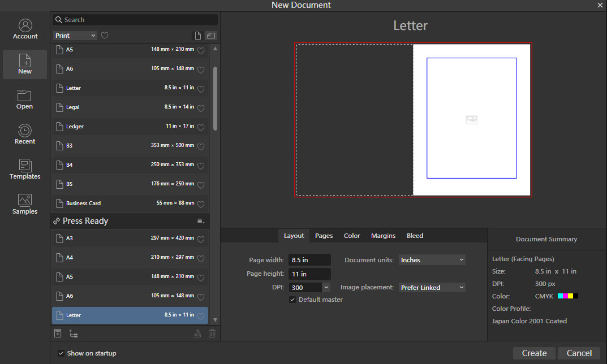Click the add category icon
The image size is (607, 364).
(x=73, y=333)
